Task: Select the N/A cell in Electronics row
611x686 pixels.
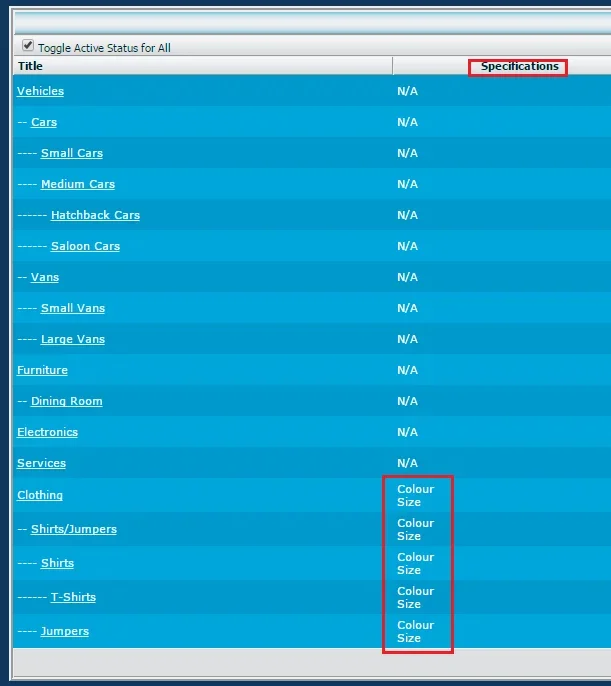Action: (x=407, y=432)
